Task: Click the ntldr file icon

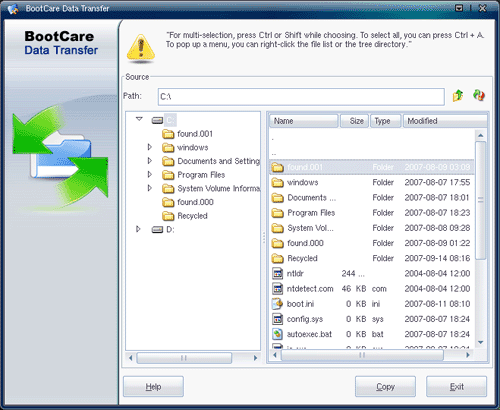Action: pos(277,273)
